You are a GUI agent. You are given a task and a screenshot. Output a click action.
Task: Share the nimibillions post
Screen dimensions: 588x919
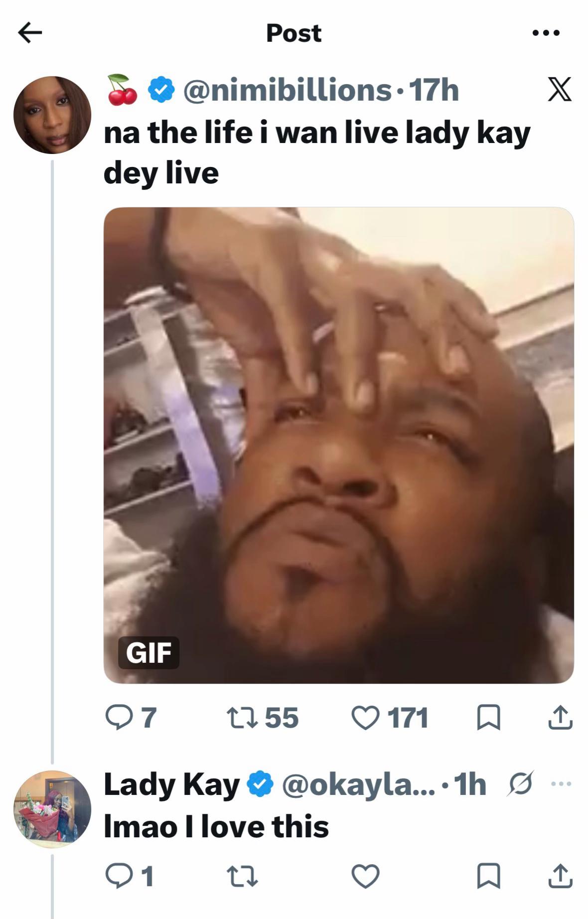560,718
